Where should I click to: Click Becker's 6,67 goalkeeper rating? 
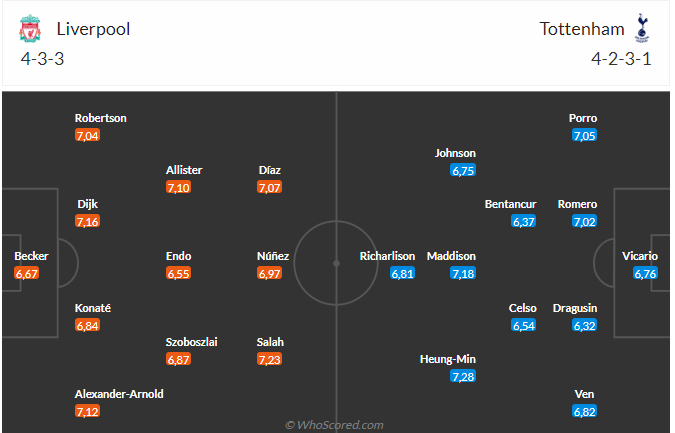coord(26,273)
